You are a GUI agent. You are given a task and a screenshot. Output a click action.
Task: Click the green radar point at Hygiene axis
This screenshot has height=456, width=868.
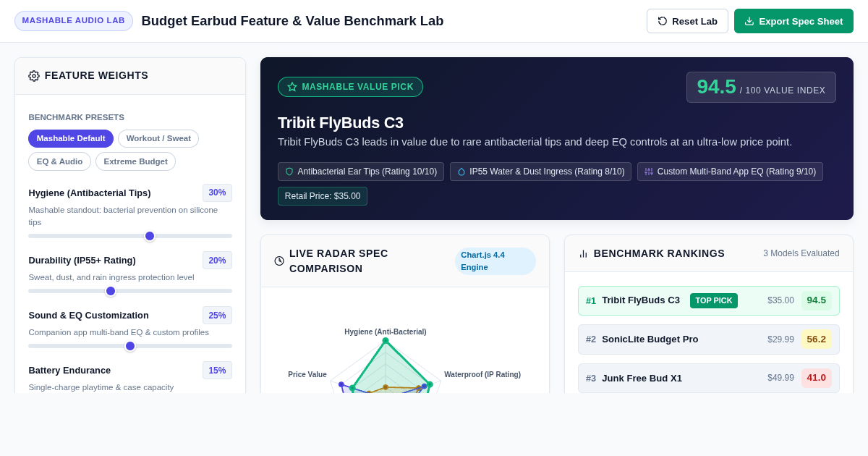(386, 340)
